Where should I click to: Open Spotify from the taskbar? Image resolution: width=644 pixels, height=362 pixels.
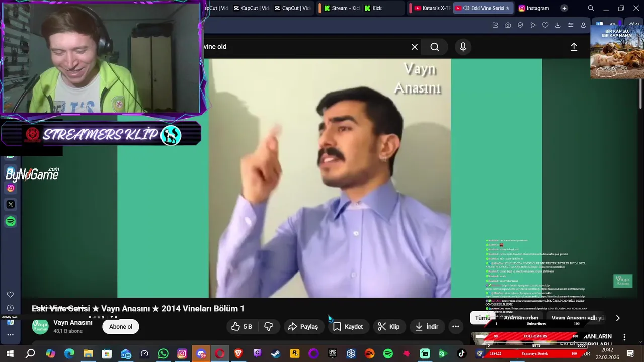point(388,354)
